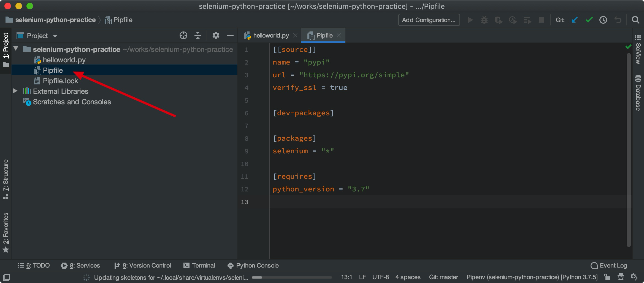Click the Updating skeletons status text
Image resolution: width=644 pixels, height=283 pixels.
coord(171,277)
